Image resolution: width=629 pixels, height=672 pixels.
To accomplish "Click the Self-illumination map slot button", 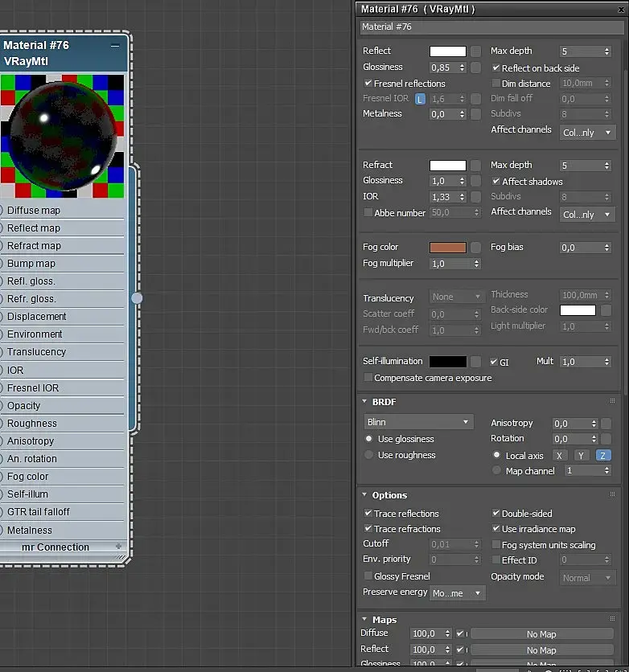I will click(475, 362).
